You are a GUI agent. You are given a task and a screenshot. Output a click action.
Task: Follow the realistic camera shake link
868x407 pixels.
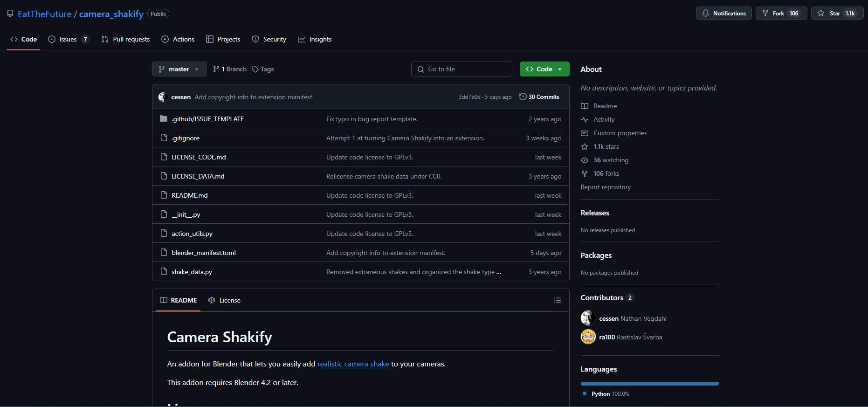point(353,364)
